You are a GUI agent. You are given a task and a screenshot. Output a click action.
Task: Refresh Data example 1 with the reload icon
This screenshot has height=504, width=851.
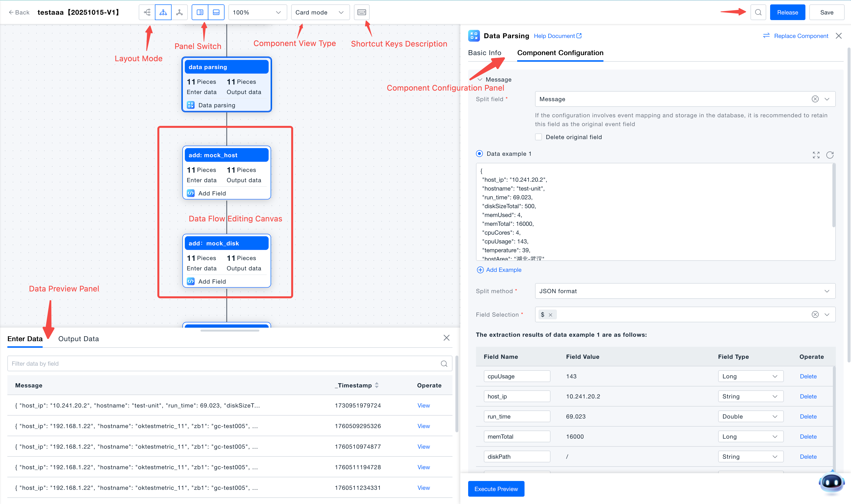[x=830, y=155]
